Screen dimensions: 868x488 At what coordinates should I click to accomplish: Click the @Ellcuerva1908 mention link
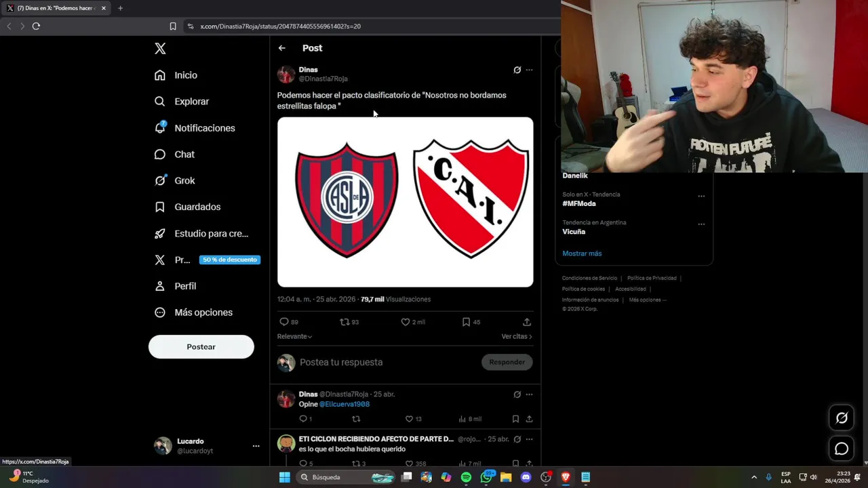click(344, 405)
